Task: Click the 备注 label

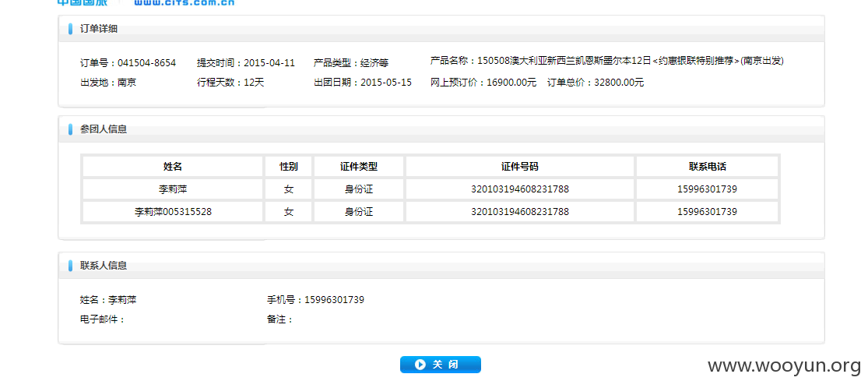Action: (279, 319)
